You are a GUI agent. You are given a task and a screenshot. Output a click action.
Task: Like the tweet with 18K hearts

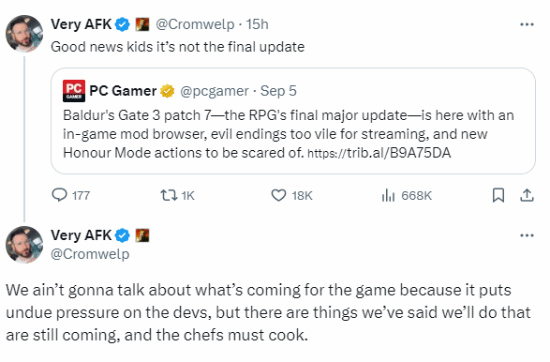pyautogui.click(x=279, y=195)
